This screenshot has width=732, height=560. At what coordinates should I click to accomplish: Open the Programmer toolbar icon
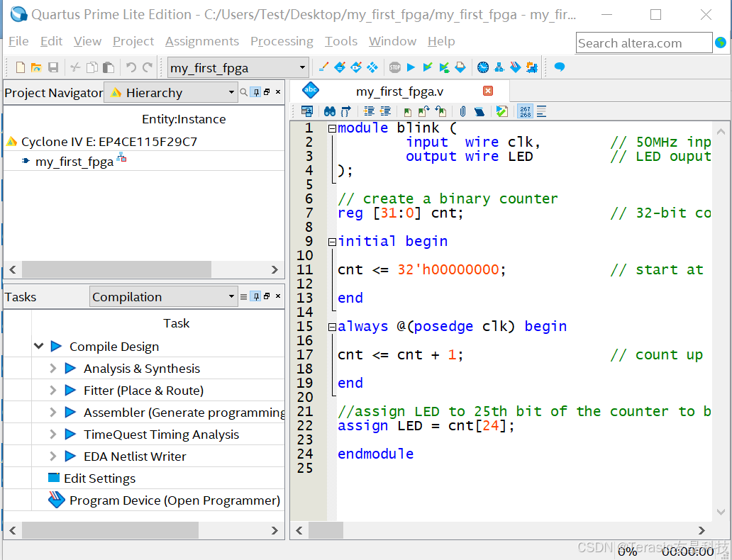(516, 67)
